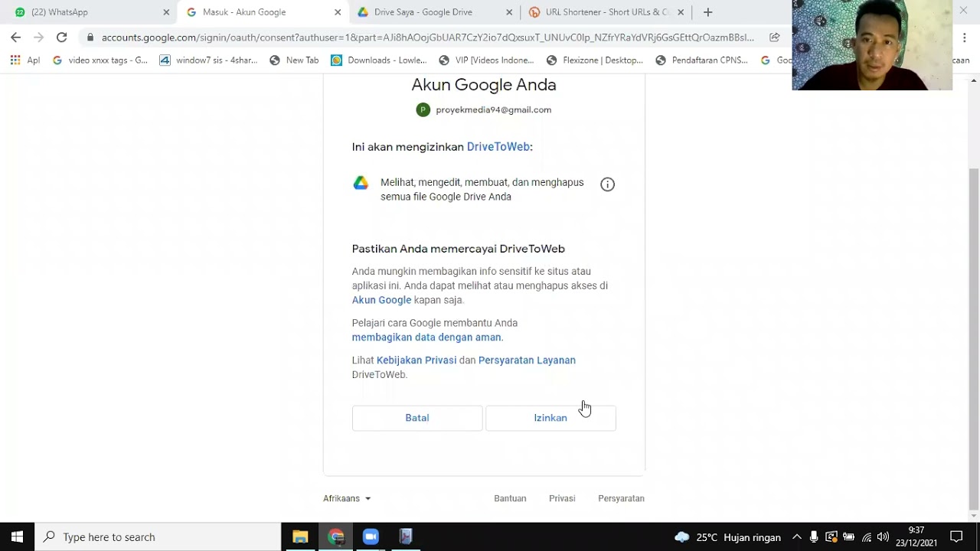Open the Persyaratan footer link
The width and height of the screenshot is (980, 551).
click(621, 498)
